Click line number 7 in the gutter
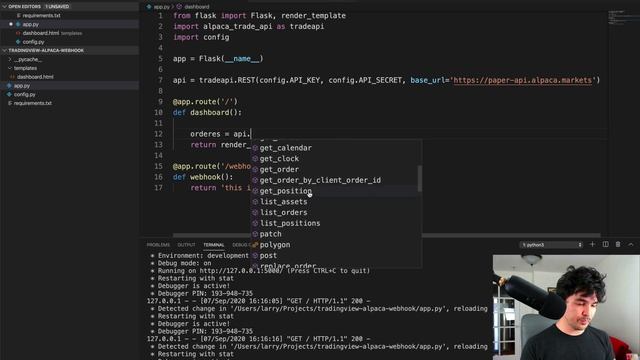Viewport: 640px width, 360px height. [160, 80]
